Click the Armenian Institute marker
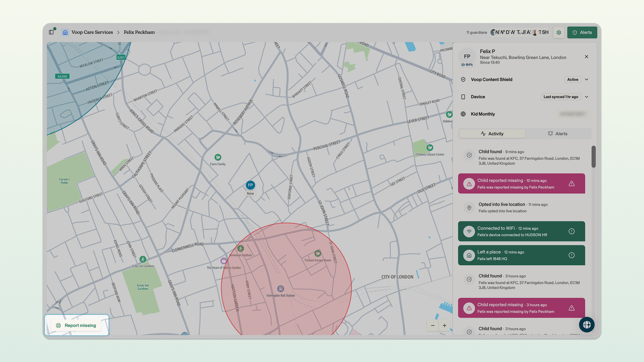Viewport: 644px width, 362px height. (x=240, y=248)
